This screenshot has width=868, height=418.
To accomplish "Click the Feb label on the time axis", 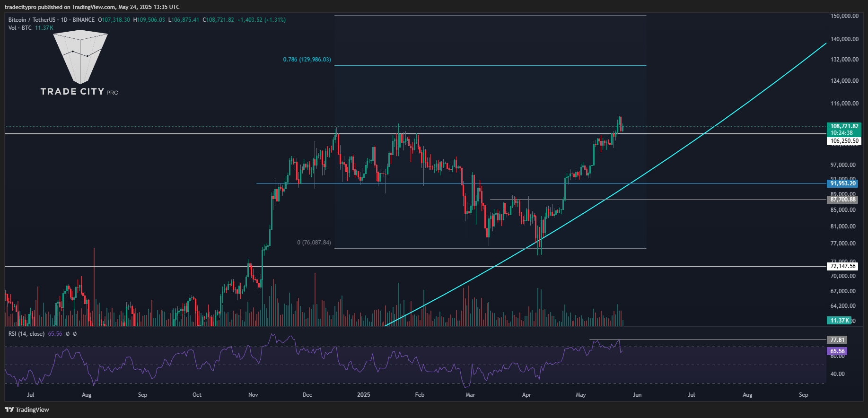I will tap(420, 395).
